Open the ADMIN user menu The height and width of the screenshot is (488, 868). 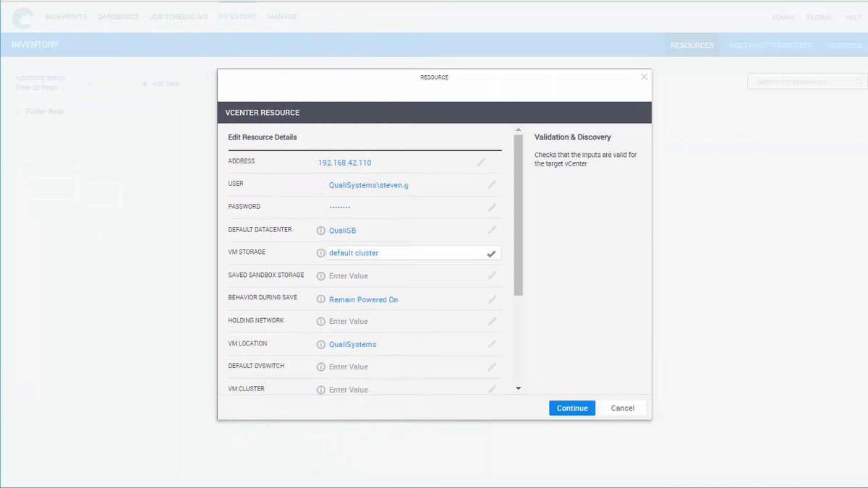coord(783,17)
